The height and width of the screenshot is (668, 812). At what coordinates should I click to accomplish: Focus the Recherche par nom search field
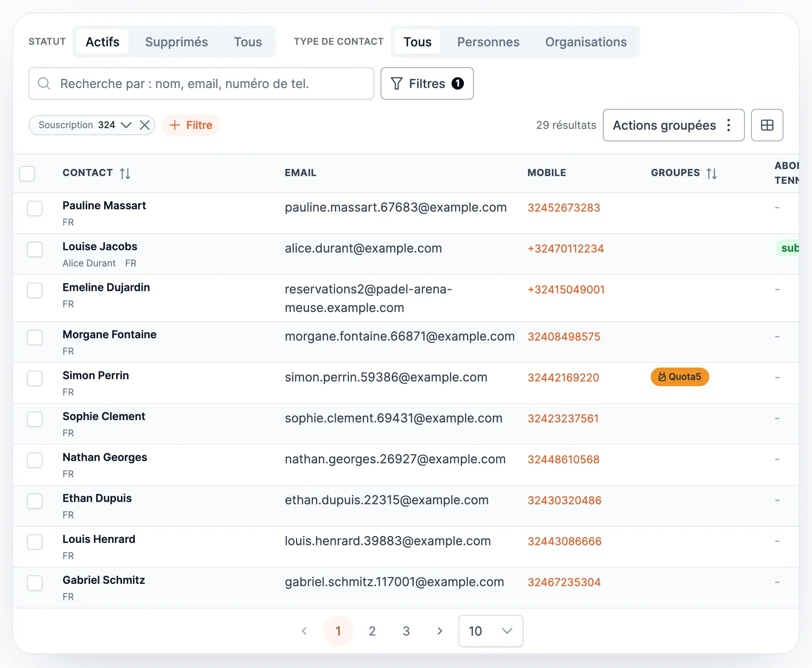coord(201,83)
